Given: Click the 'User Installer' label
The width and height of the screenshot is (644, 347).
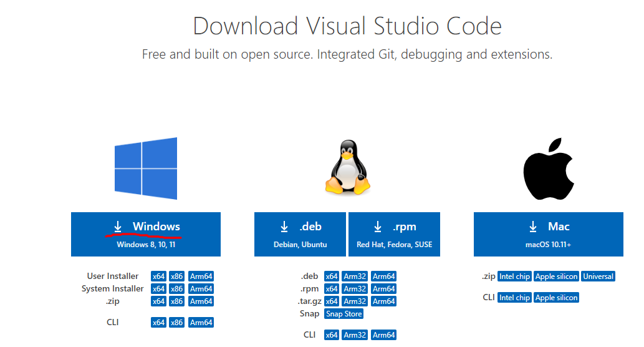Looking at the screenshot, I should [x=113, y=276].
